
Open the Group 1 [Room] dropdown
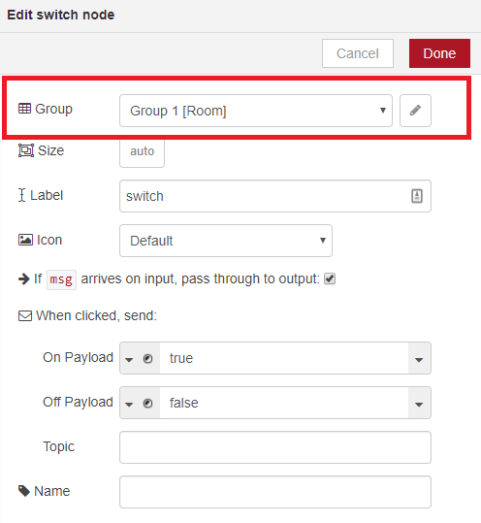[x=256, y=110]
